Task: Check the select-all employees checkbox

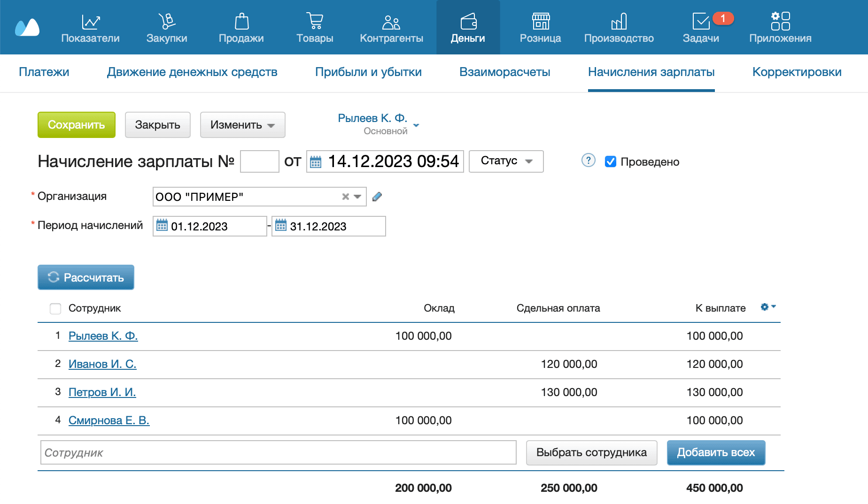Action: [55, 308]
